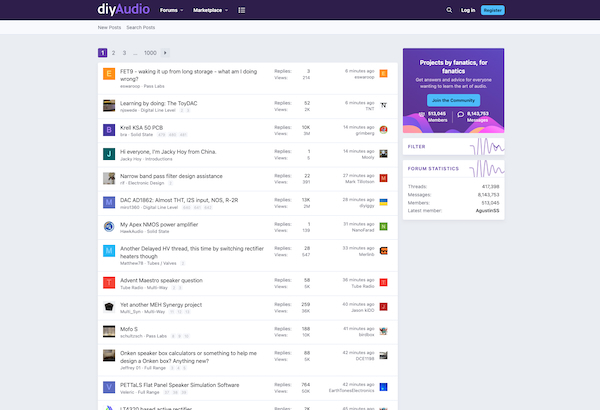Open the Search Posts tab

(140, 27)
